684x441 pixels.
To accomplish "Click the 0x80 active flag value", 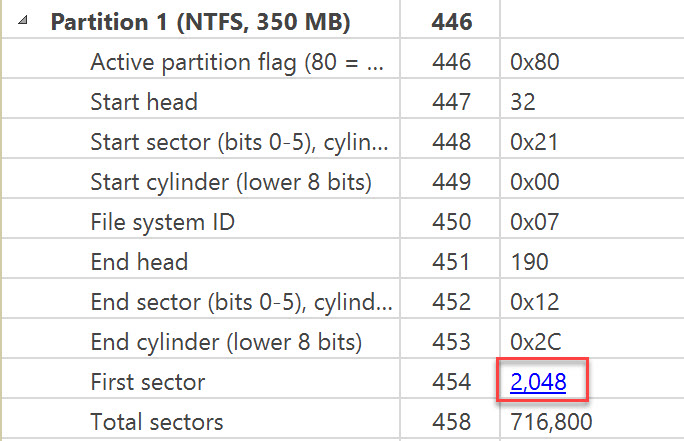I will [x=534, y=62].
